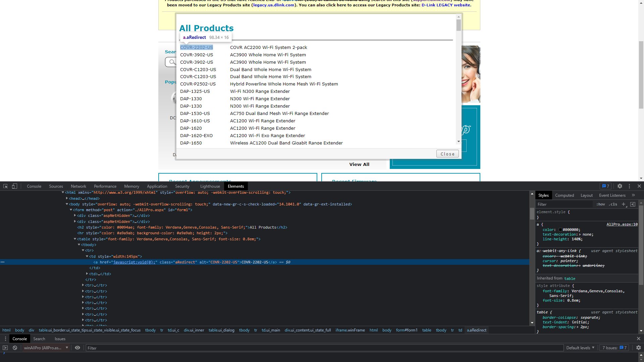Screen dimensions: 644x362
Task: Show more Styles pane tabs chevron
Action: pyautogui.click(x=633, y=195)
